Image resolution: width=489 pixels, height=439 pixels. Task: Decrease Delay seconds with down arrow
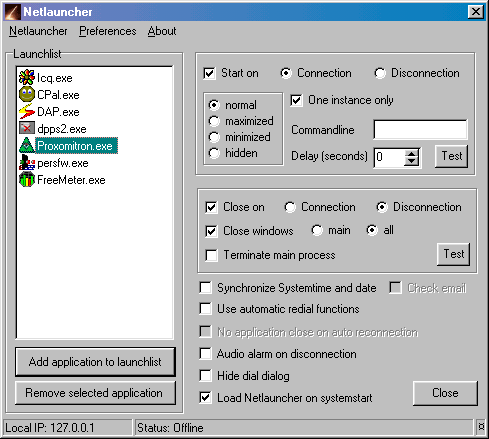click(412, 161)
